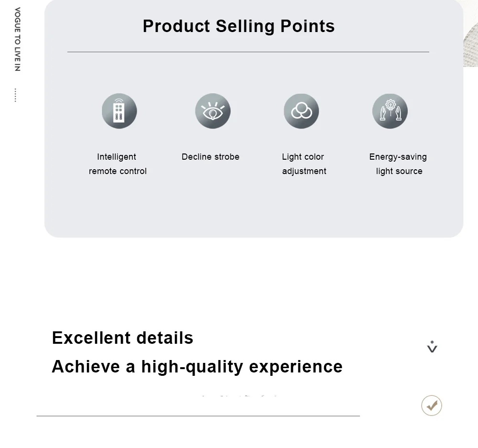This screenshot has height=448, width=478.
Task: Click the eye strobe icon
Action: tap(213, 111)
